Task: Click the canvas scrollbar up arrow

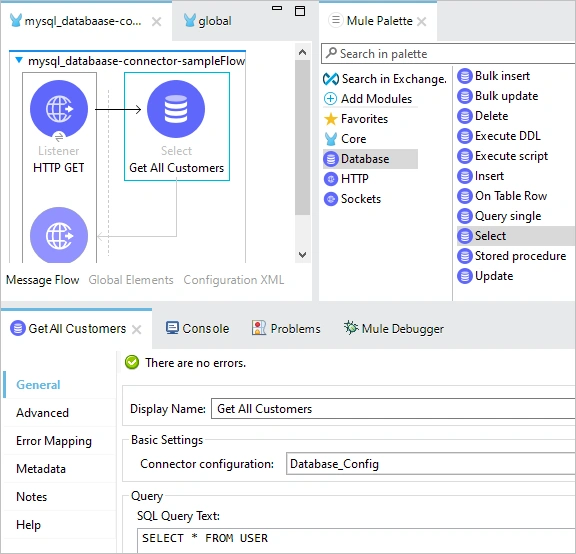Action: click(x=302, y=52)
